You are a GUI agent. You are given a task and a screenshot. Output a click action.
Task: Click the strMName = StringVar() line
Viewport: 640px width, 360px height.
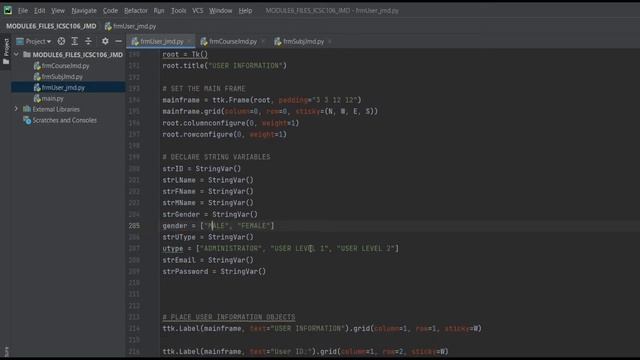(x=208, y=203)
